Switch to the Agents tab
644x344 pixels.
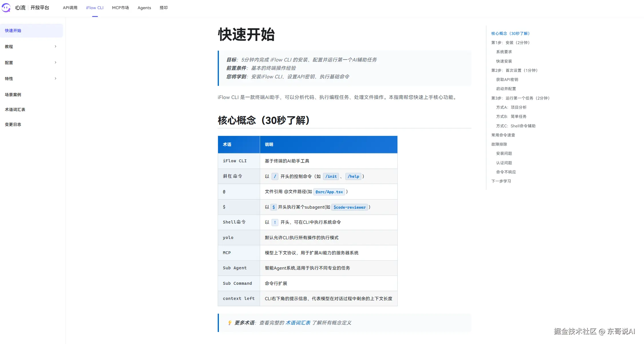click(x=144, y=8)
